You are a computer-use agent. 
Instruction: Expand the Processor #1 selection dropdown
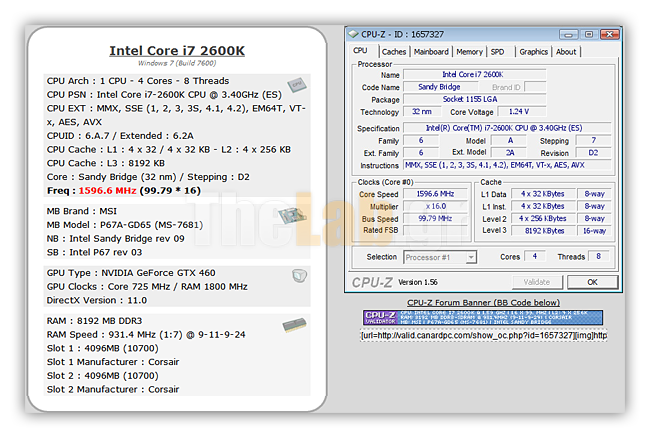(x=471, y=257)
